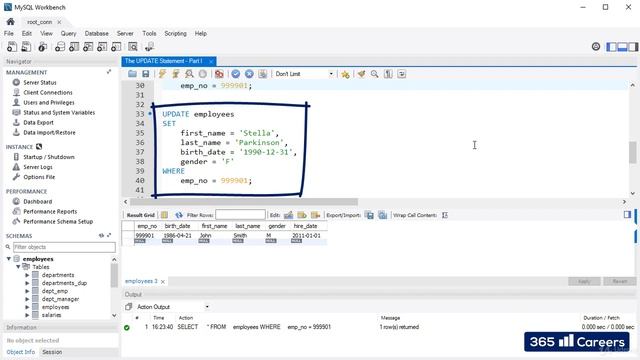
Task: Open Startup / Shutdown
Action: coord(49,157)
